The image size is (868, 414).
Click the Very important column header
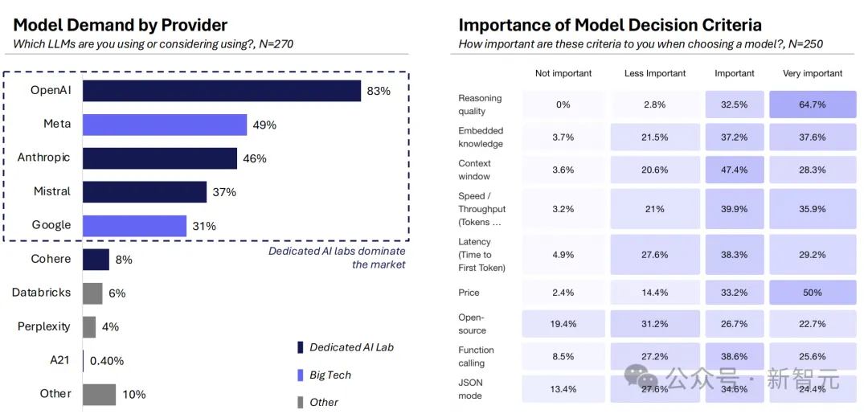[x=812, y=73]
